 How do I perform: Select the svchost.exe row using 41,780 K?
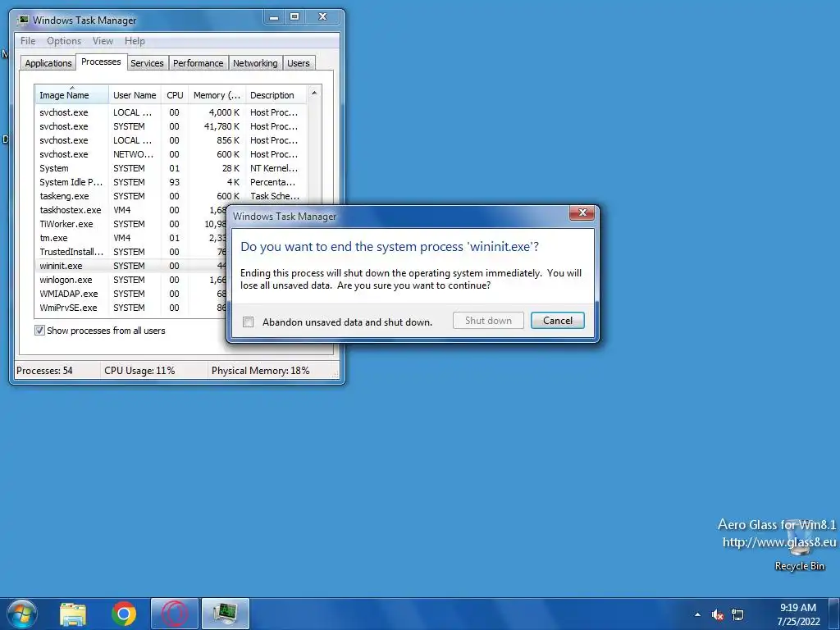click(x=171, y=126)
